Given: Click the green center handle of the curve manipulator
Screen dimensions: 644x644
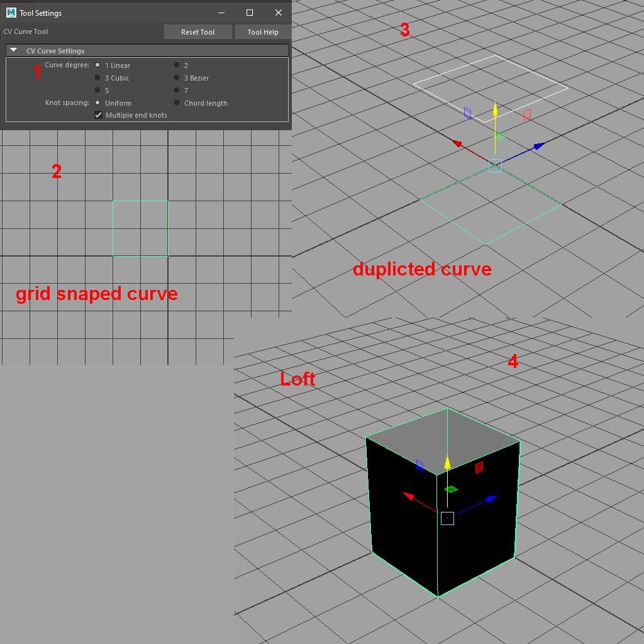Looking at the screenshot, I should [499, 135].
